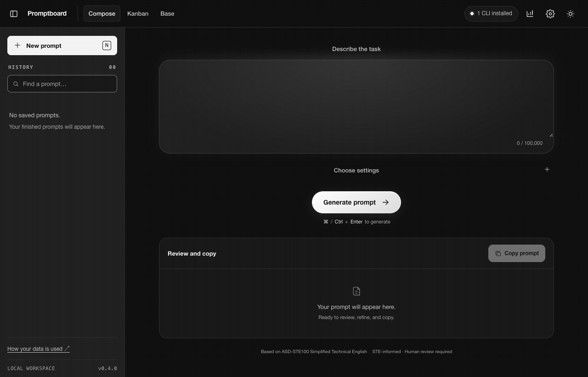Click the empty-state document icon
This screenshot has width=588, height=377.
(x=356, y=291)
